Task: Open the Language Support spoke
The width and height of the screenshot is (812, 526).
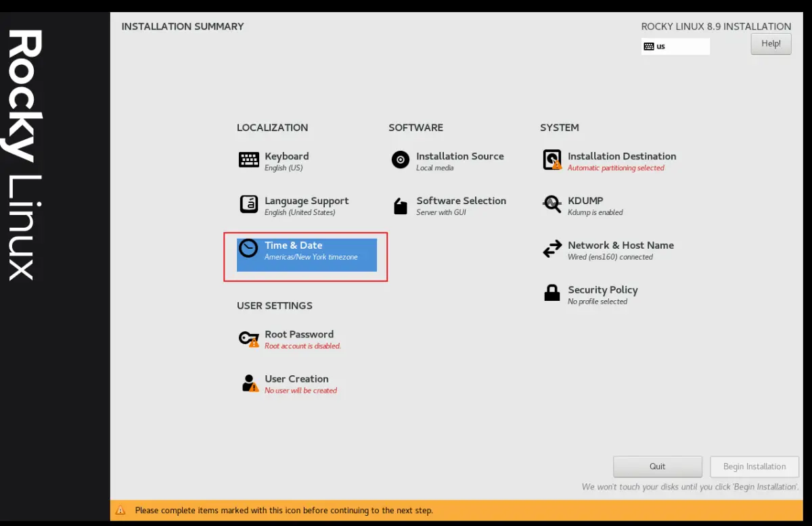Action: (x=307, y=201)
